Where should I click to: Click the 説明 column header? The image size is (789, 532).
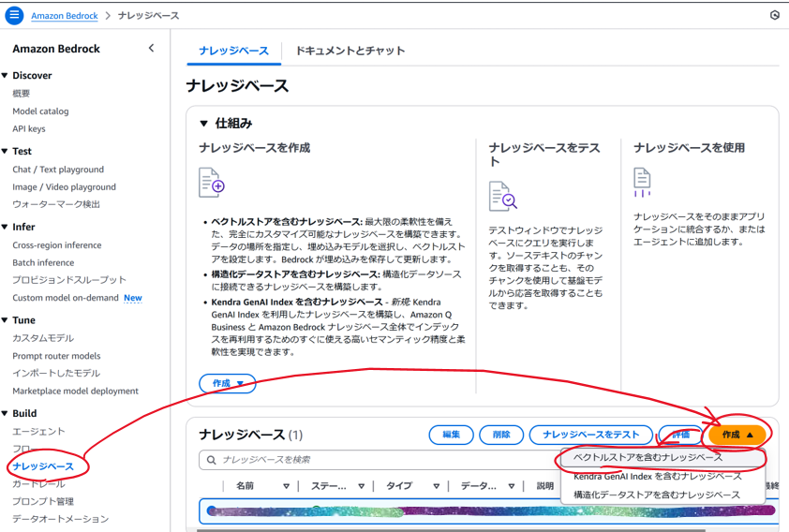[x=545, y=486]
